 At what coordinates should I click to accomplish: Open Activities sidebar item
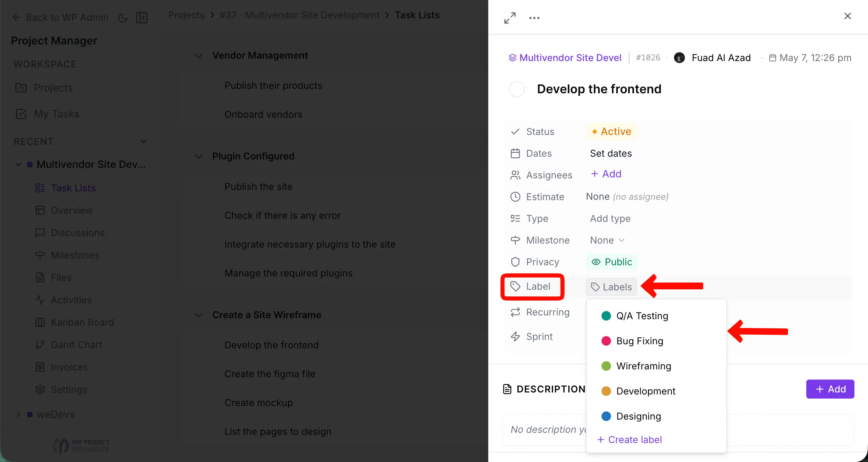pyautogui.click(x=63, y=300)
